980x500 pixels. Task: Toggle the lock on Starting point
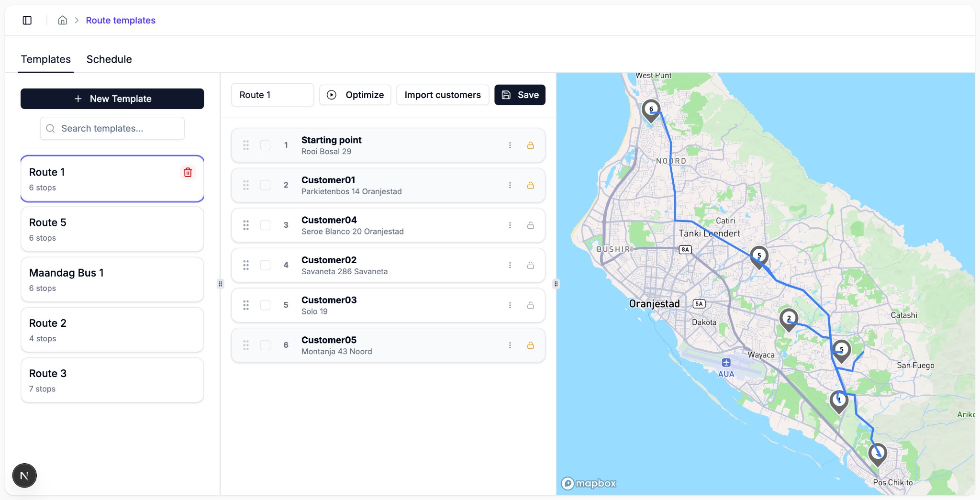coord(530,145)
